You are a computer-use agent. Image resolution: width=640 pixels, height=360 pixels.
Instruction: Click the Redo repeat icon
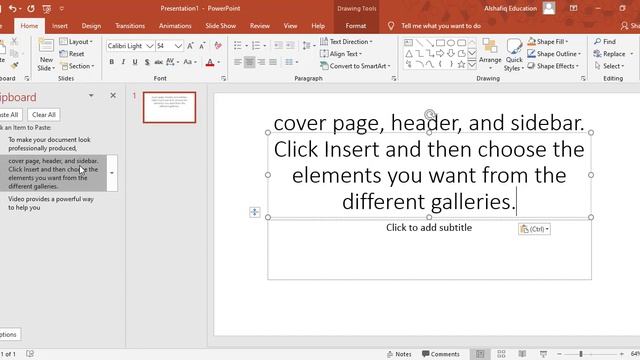31,8
